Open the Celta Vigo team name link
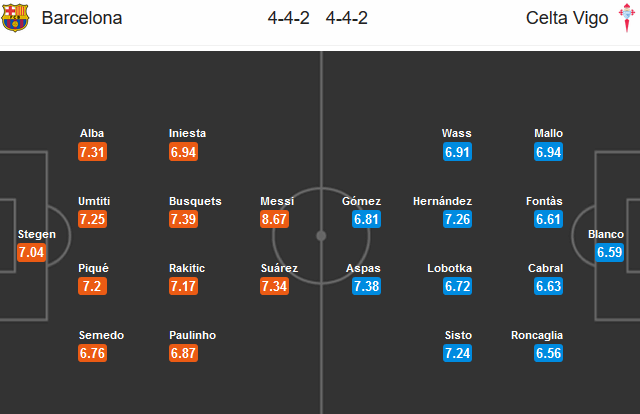 563,20
